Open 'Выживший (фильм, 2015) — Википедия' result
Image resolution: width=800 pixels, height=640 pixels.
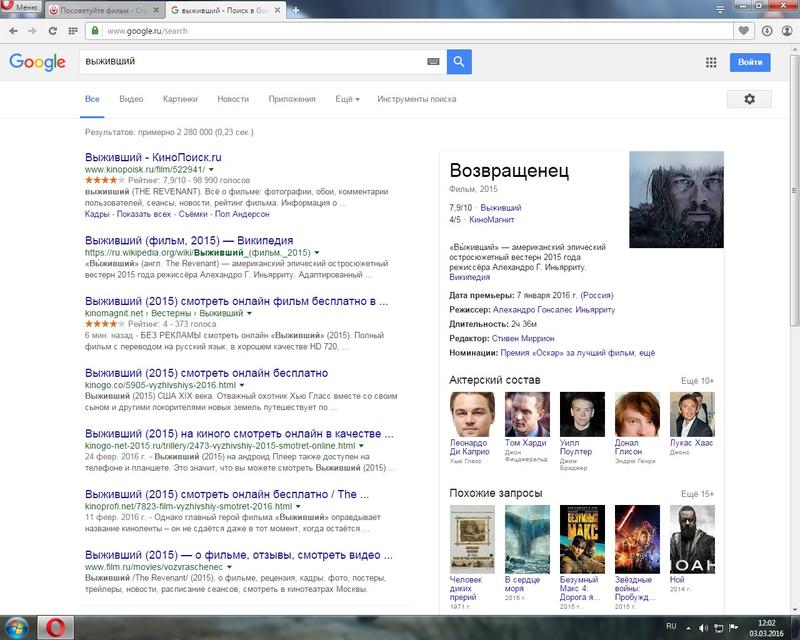tap(189, 240)
